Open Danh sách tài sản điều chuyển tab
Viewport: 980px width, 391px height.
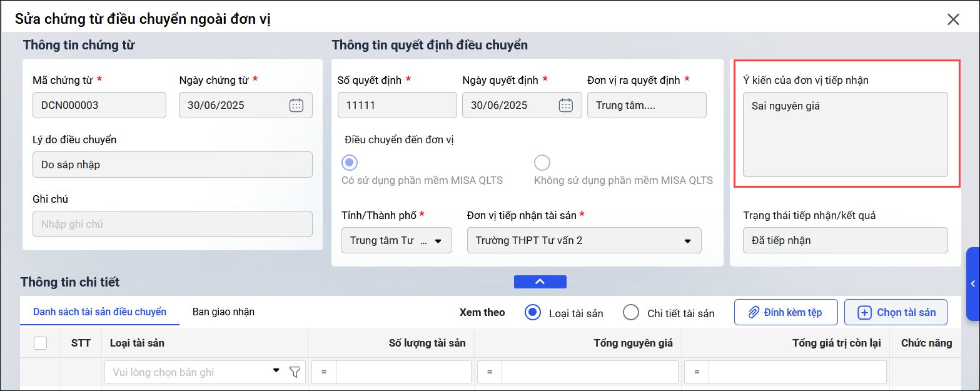[99, 312]
